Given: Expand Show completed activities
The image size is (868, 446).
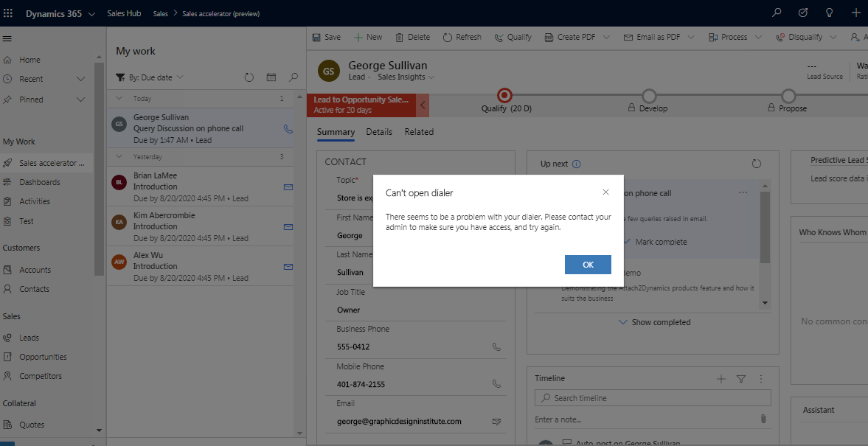Looking at the screenshot, I should click(x=654, y=322).
